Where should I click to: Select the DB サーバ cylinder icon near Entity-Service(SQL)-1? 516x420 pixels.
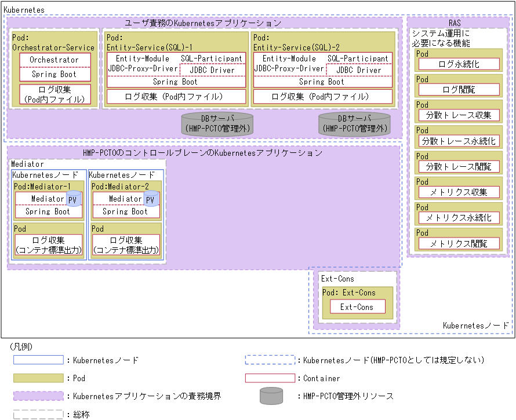[x=217, y=122]
